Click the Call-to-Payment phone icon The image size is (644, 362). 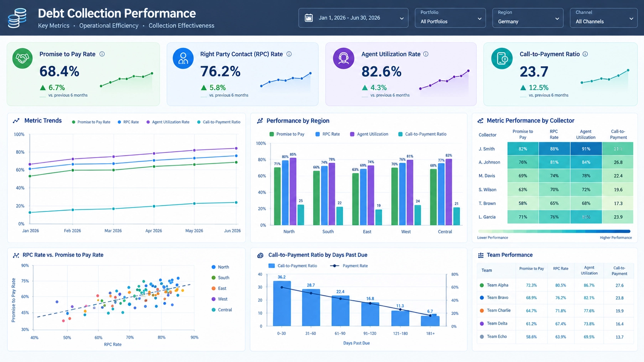click(x=502, y=58)
